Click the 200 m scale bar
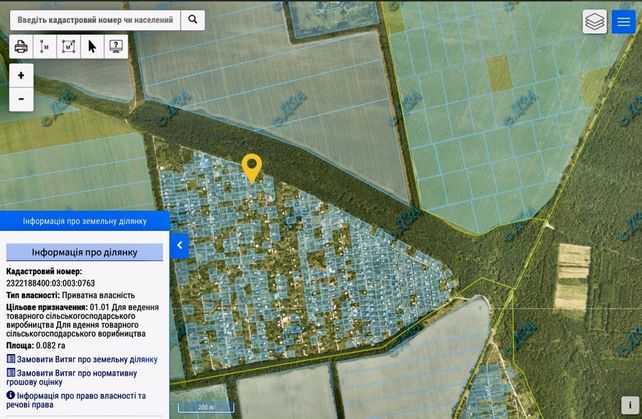 206,407
